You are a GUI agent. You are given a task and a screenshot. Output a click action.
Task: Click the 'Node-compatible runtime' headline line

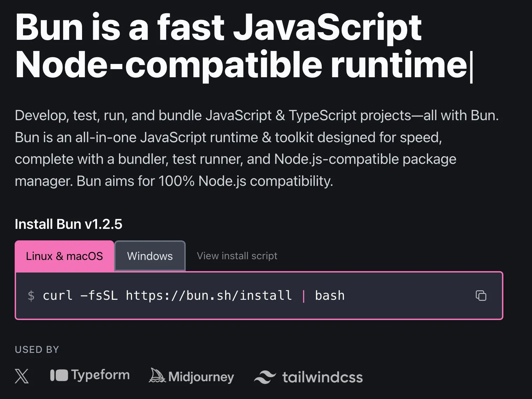point(241,65)
